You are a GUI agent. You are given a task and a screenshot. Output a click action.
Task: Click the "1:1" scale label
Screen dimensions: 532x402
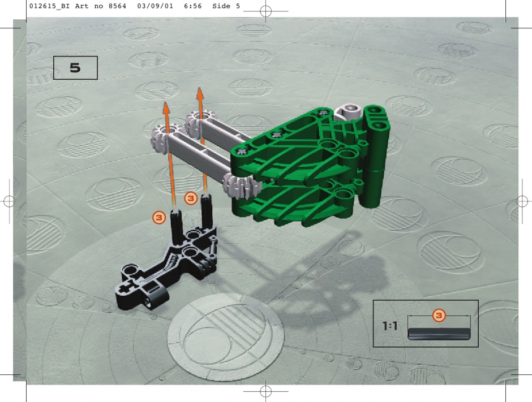(390, 326)
